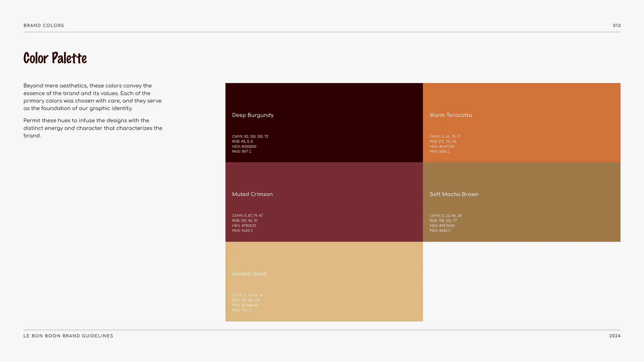Click CMYK: 0, 87, 79, 47
The width and height of the screenshot is (644, 362).
pyautogui.click(x=247, y=216)
